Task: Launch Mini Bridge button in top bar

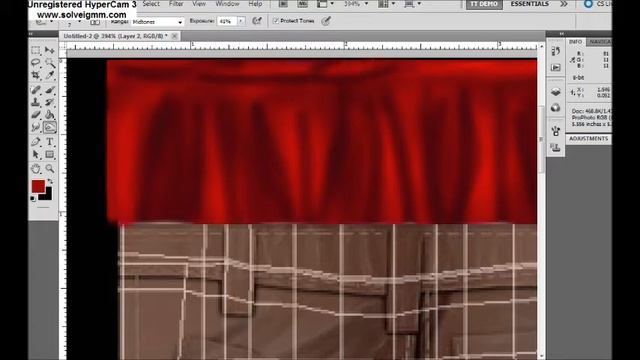Action: [302, 4]
